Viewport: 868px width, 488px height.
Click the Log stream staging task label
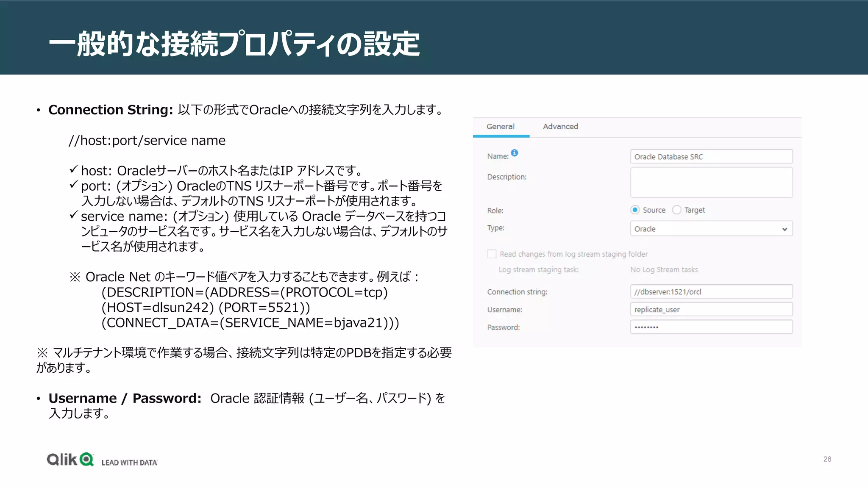coord(538,269)
